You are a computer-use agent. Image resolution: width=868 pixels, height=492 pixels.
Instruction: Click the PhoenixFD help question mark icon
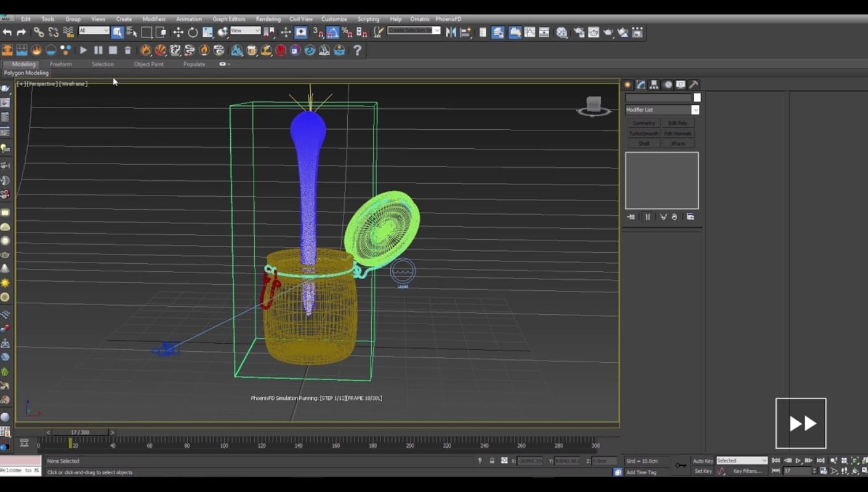357,50
